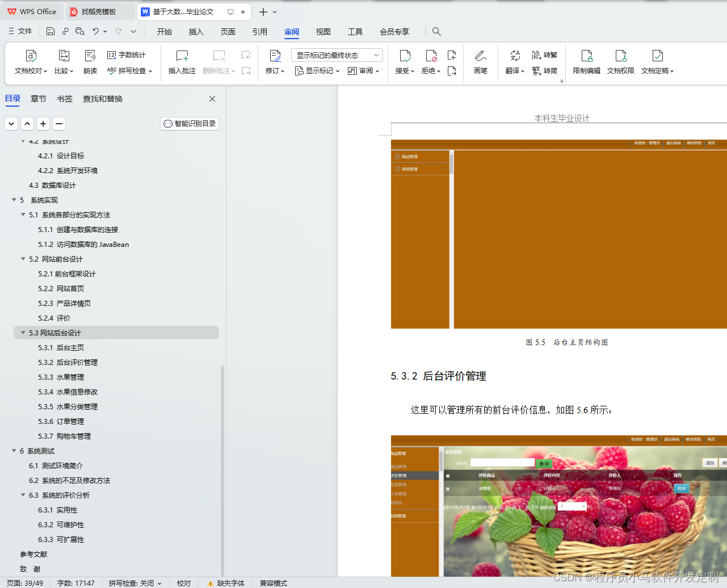Jump to 5.3.2 后台评价管理 in outline
The width and height of the screenshot is (727, 588).
coord(68,362)
